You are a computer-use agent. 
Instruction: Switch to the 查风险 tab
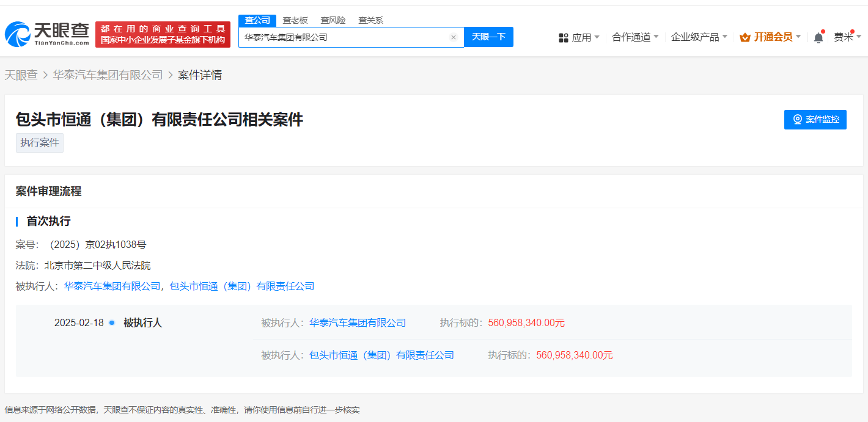tap(333, 20)
